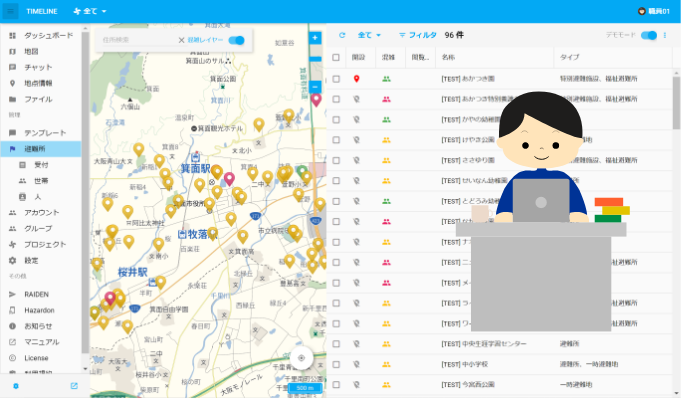The height and width of the screenshot is (399, 681).
Task: Open the 全て project dropdown in top bar
Action: pos(90,11)
